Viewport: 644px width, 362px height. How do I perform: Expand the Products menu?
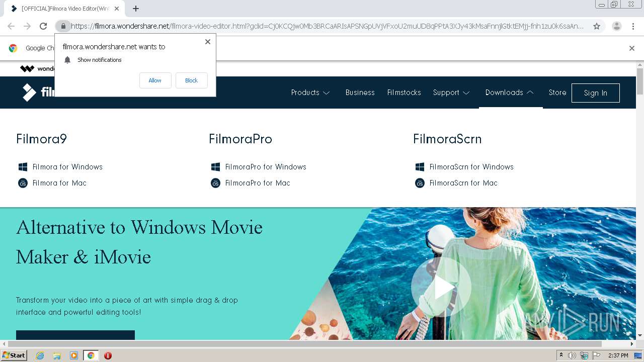pyautogui.click(x=310, y=93)
